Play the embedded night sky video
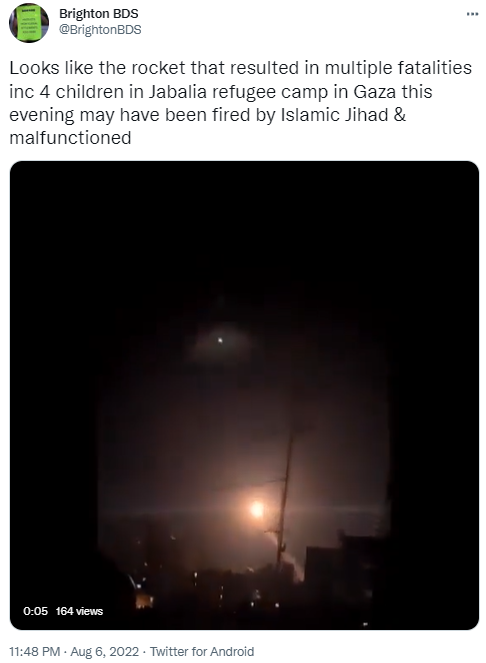 tap(244, 395)
